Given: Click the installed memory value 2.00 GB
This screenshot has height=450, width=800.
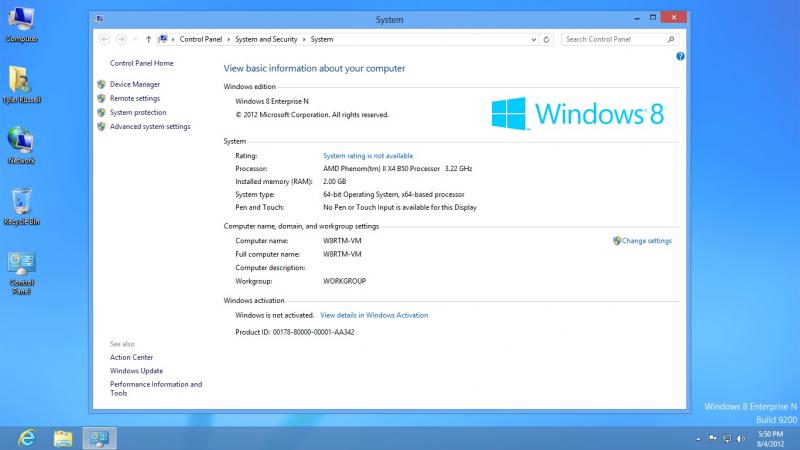Looking at the screenshot, I should click(x=335, y=182).
